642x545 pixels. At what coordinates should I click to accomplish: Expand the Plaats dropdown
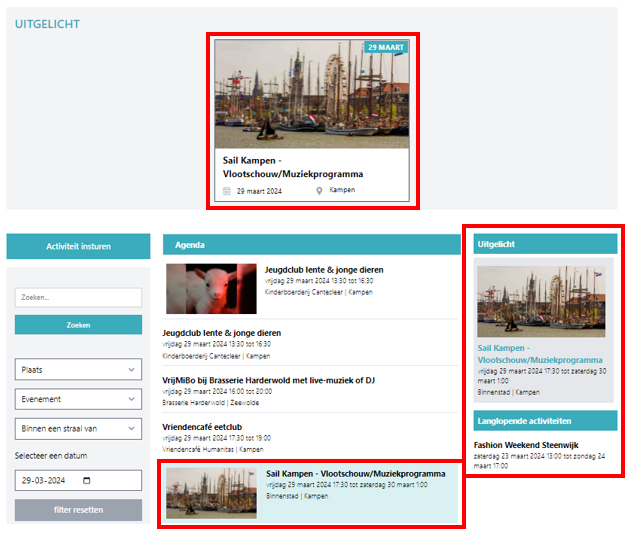[x=78, y=370]
